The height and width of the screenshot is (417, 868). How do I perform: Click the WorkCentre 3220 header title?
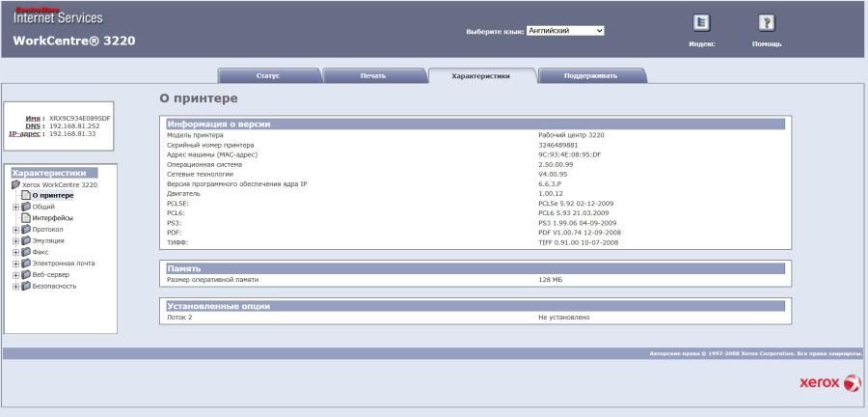(74, 41)
